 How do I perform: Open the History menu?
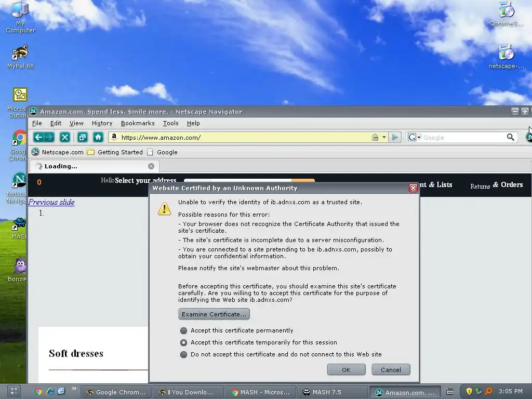pyautogui.click(x=102, y=123)
